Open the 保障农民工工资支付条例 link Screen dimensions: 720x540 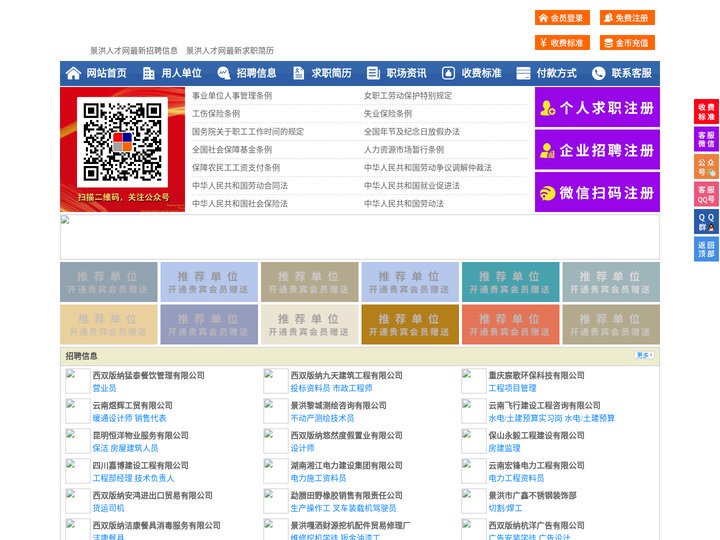pyautogui.click(x=236, y=168)
